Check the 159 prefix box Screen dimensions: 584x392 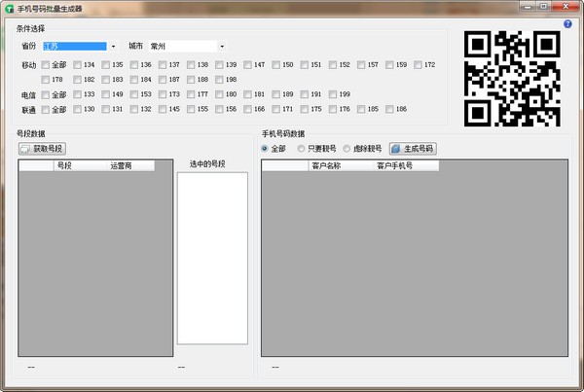coord(389,65)
